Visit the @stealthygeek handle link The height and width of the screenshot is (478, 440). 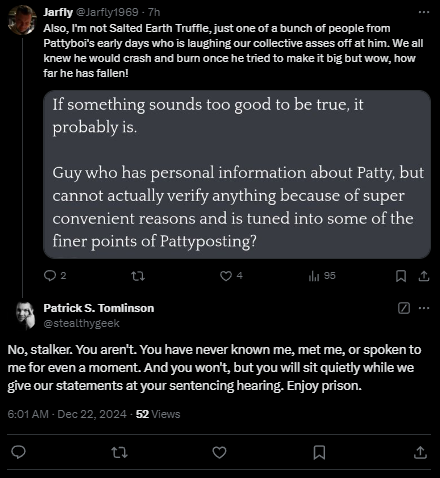point(81,323)
